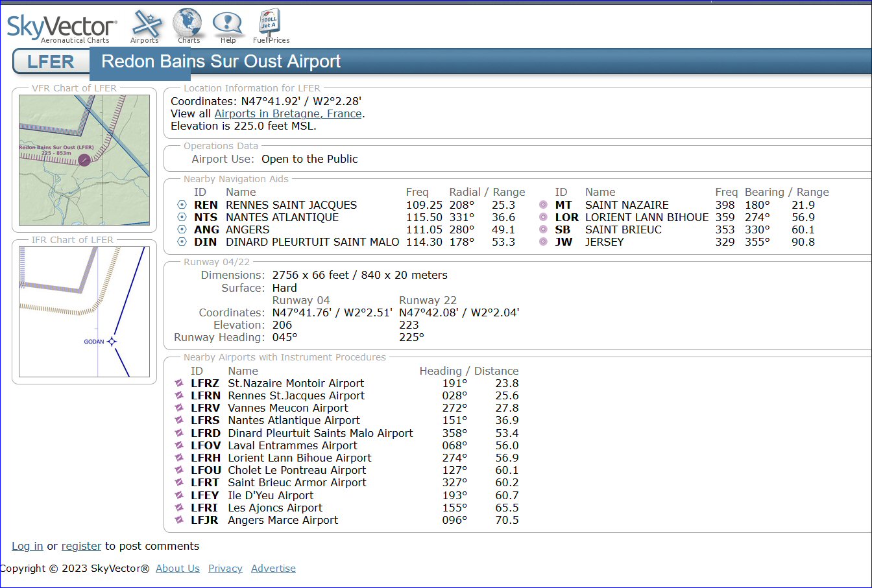Screen dimensions: 872x588
Task: Open the VFR Chart thumbnail of LFER
Action: coord(84,160)
